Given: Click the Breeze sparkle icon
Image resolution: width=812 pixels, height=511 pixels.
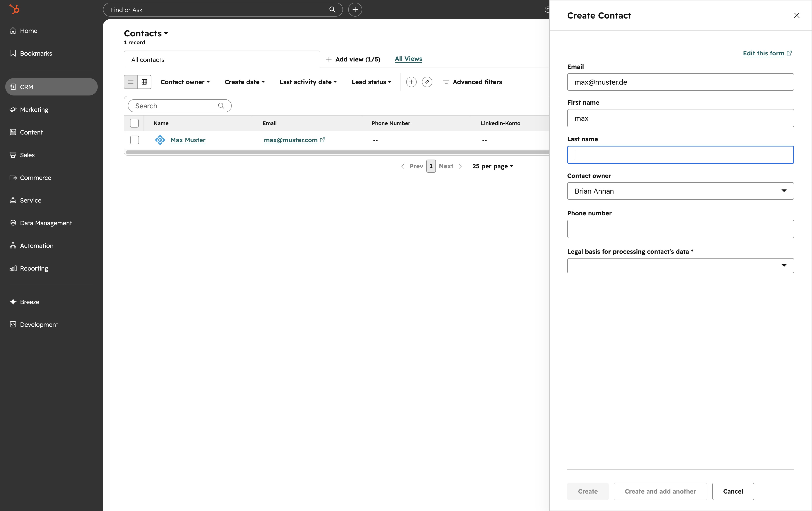Looking at the screenshot, I should [x=13, y=302].
